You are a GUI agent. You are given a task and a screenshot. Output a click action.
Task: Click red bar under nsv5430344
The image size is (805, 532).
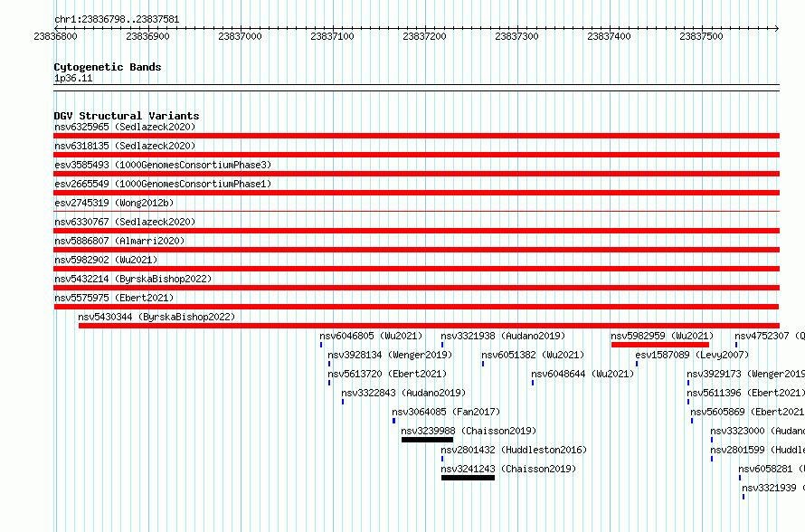coord(429,326)
